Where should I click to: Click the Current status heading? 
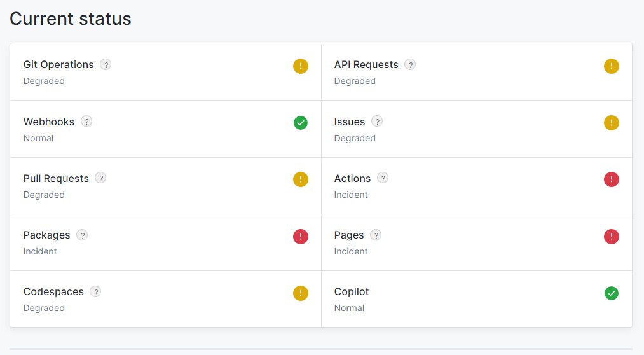70,19
